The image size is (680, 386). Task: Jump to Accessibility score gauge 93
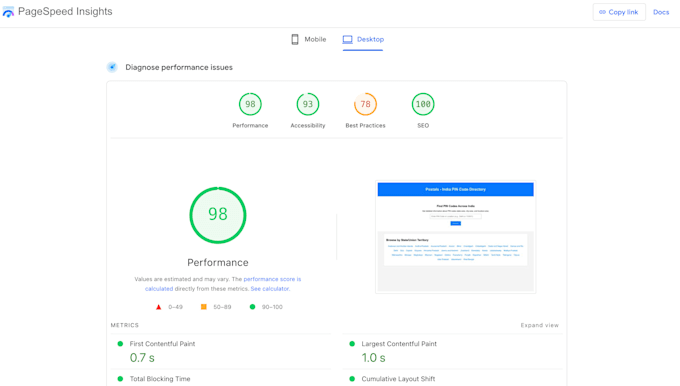308,104
